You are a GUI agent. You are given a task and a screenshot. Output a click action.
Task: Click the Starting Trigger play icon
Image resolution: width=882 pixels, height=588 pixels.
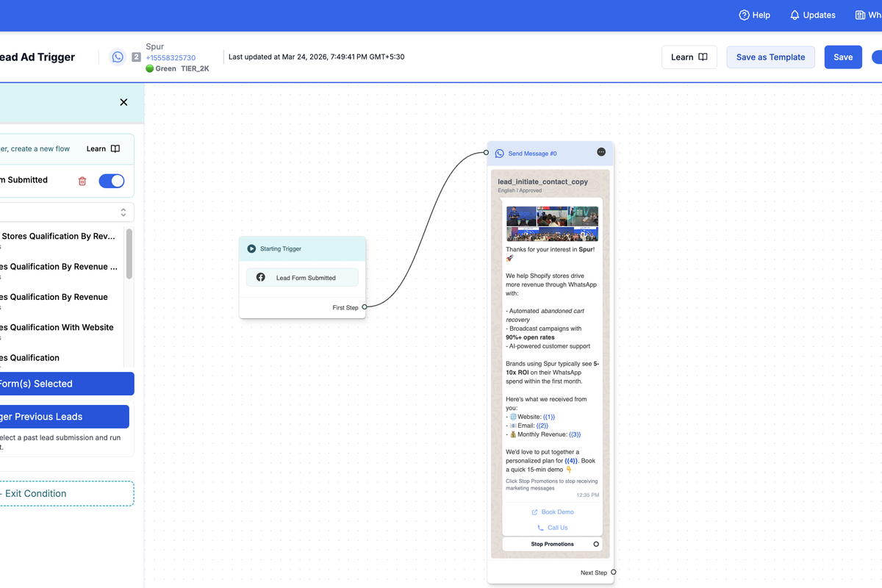pos(251,249)
